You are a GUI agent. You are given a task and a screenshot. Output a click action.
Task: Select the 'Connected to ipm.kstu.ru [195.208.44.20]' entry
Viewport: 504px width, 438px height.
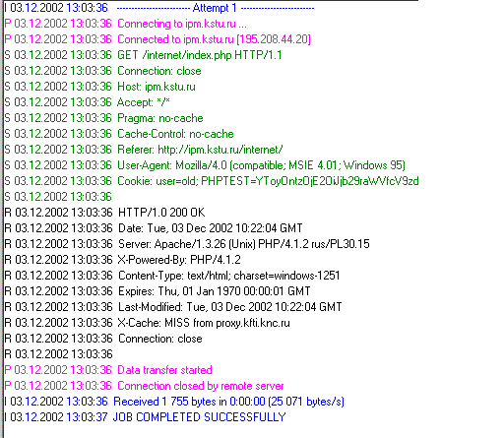click(x=157, y=39)
